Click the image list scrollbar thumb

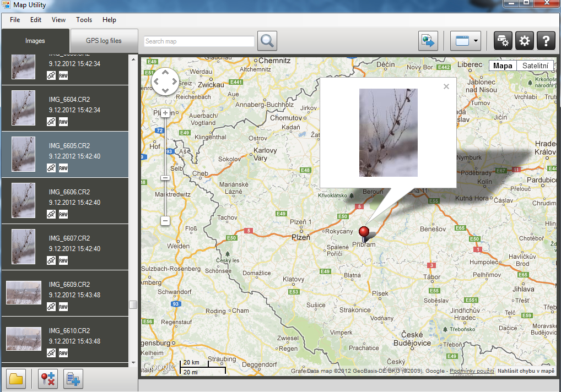click(x=133, y=304)
